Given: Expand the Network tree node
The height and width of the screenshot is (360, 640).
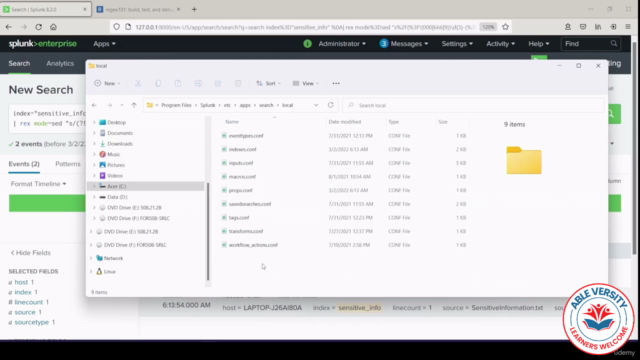Looking at the screenshot, I should [x=91, y=258].
